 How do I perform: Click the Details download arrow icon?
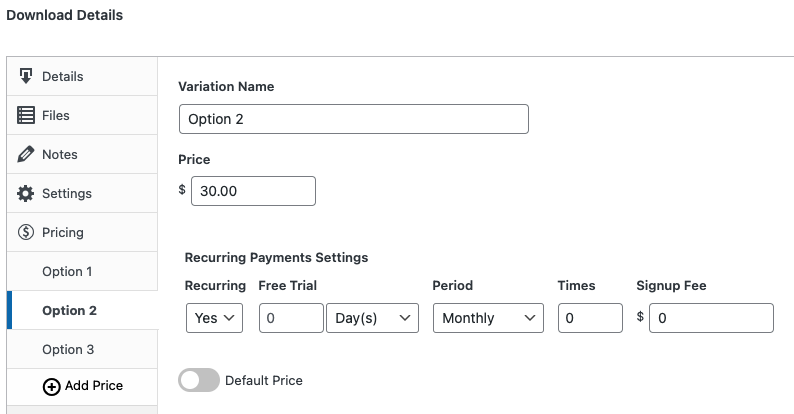point(26,76)
